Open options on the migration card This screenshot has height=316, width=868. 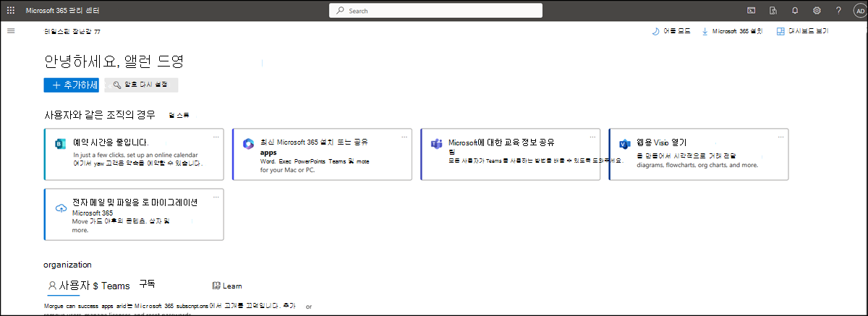[216, 196]
